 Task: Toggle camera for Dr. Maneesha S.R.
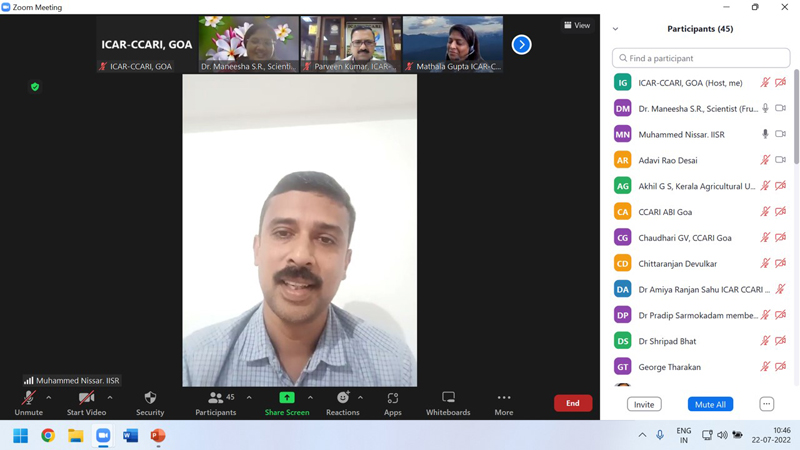[x=781, y=108]
